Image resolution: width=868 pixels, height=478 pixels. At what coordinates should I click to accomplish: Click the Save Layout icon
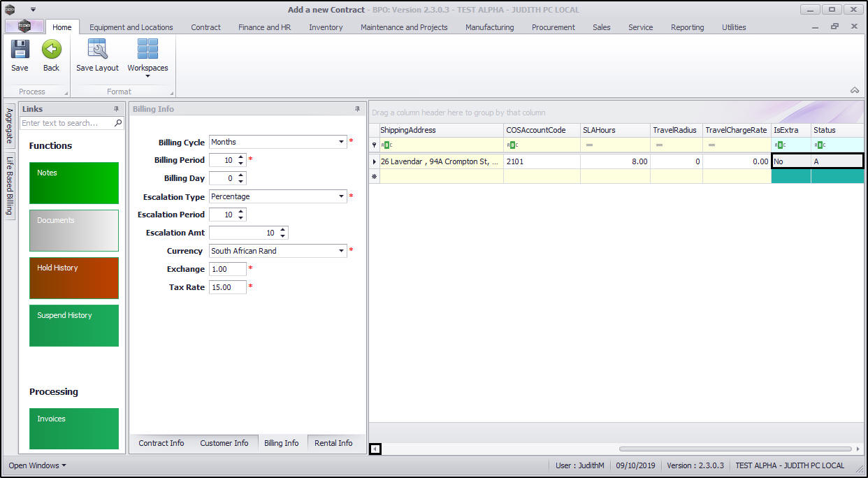97,49
